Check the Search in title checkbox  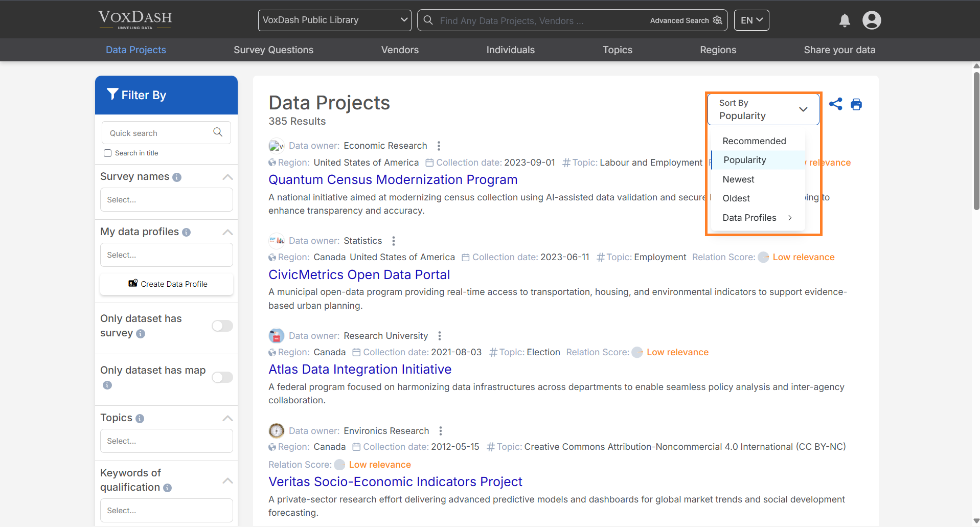(x=107, y=153)
